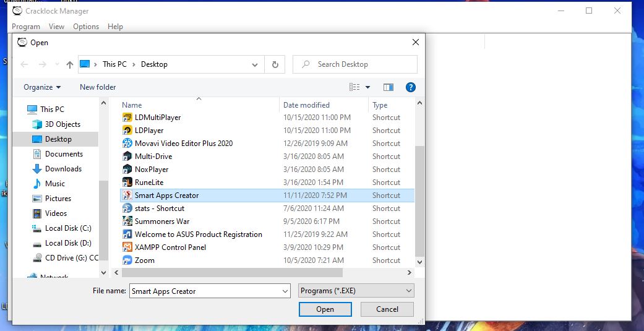Sort by Date modified column header
Image resolution: width=644 pixels, height=331 pixels.
(306, 105)
